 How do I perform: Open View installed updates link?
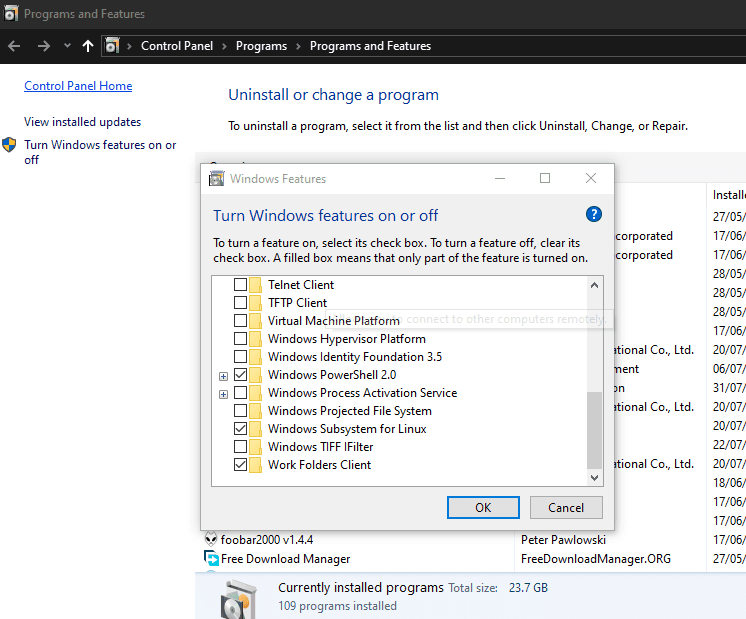point(83,122)
